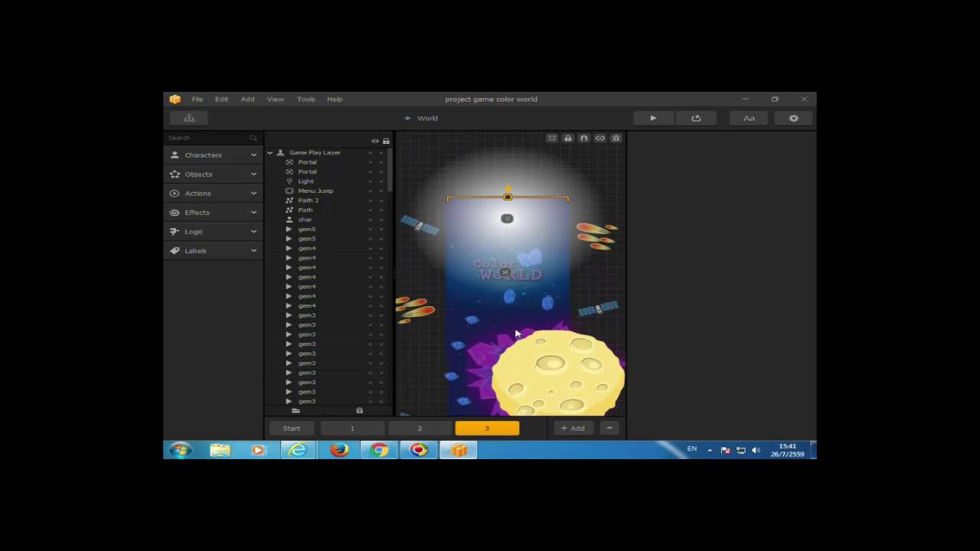The height and width of the screenshot is (551, 980).
Task: Toggle lock dot for char row
Action: [x=381, y=220]
